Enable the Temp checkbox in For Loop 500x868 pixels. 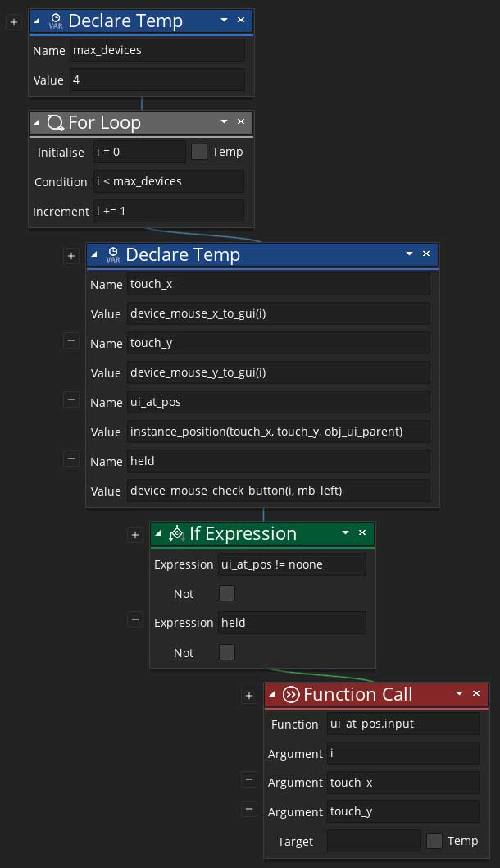[199, 152]
